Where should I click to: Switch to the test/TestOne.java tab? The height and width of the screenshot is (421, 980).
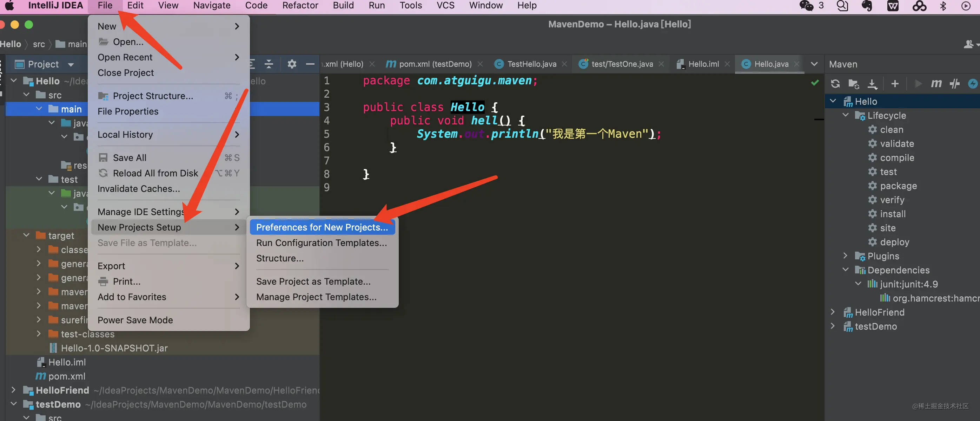coord(622,64)
